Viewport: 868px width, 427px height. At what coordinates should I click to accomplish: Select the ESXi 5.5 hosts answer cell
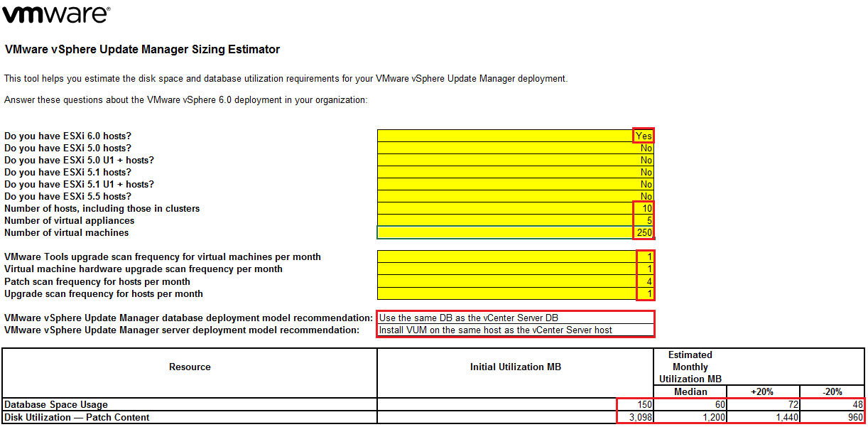point(515,196)
